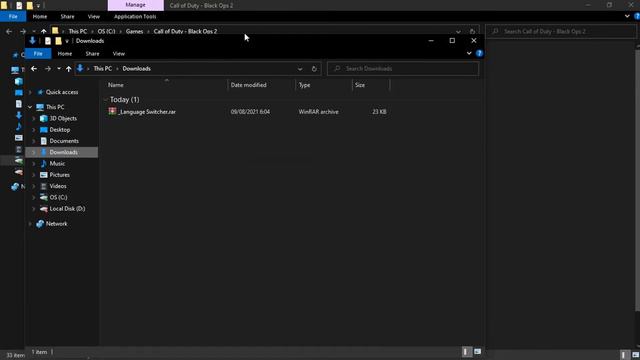
Task: Open the OS (C:) drive
Action: [58, 197]
